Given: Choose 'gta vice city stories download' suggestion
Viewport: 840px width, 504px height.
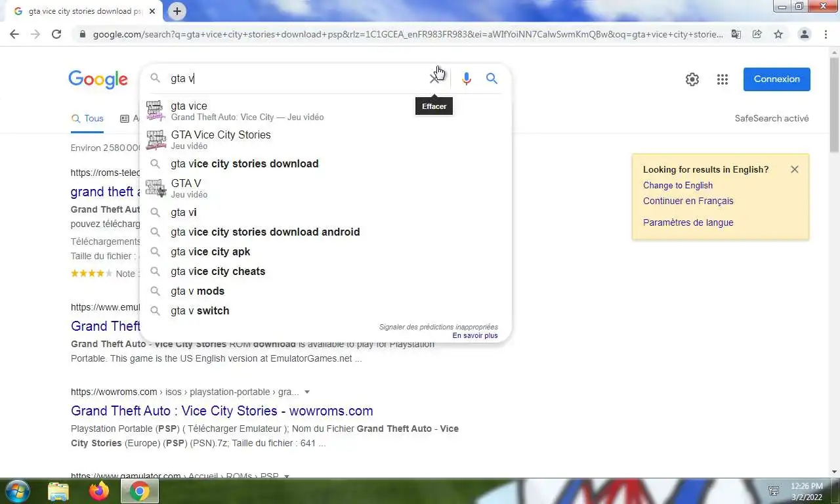Looking at the screenshot, I should coord(325,164).
